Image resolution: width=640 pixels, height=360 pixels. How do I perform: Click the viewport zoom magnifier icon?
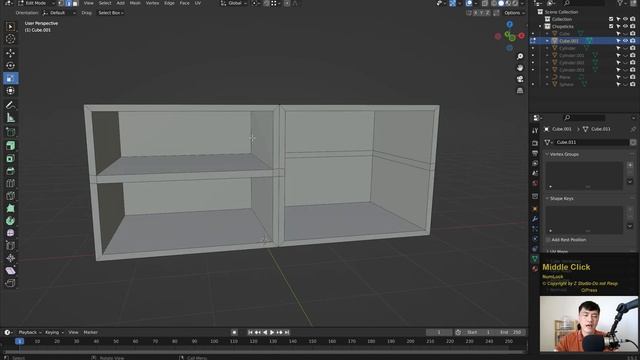click(520, 56)
